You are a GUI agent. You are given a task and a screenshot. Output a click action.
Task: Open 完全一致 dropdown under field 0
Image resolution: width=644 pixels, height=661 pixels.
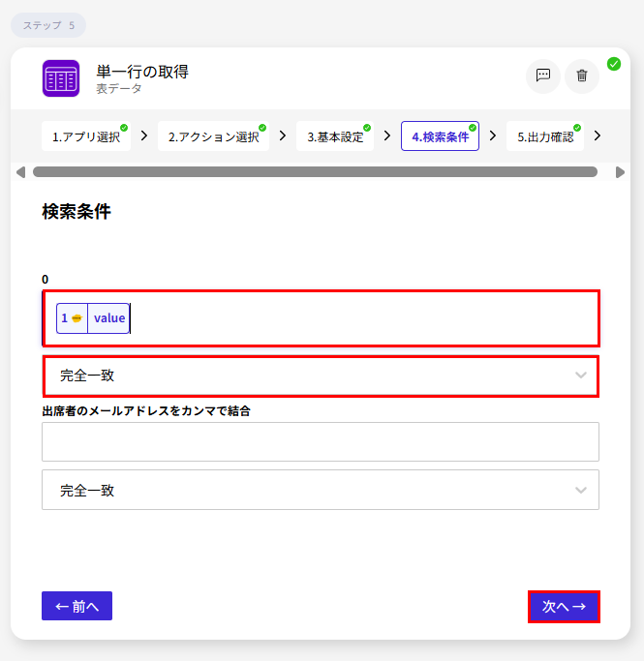[x=321, y=376]
